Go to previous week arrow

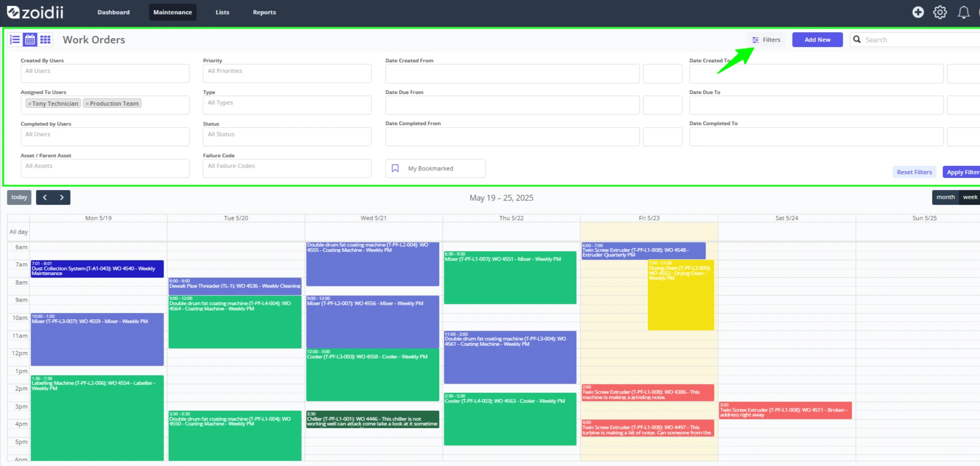pyautogui.click(x=45, y=197)
